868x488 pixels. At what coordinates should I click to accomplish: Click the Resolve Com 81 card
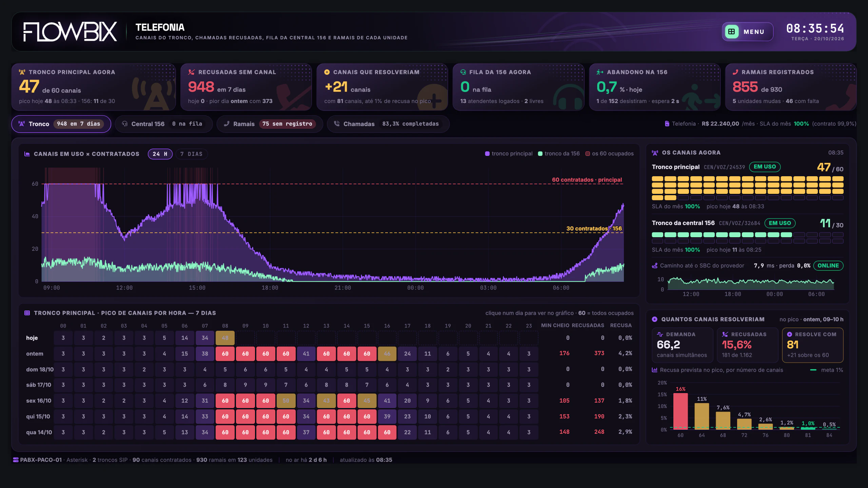pos(812,345)
